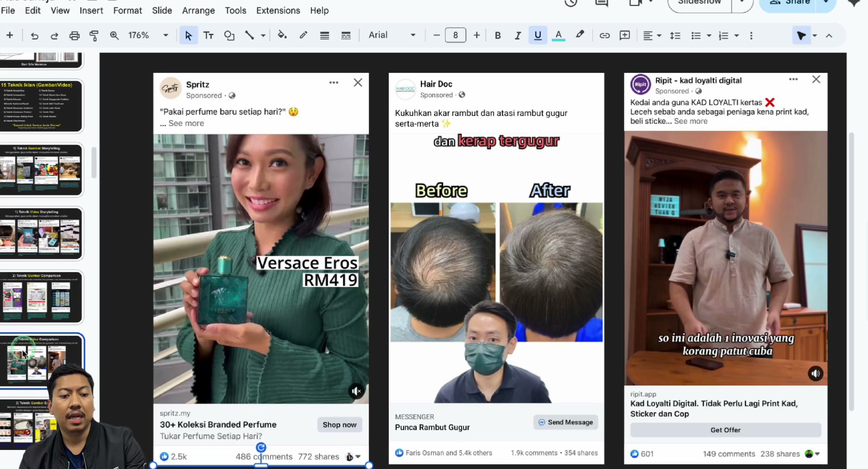Toggle Italic formatting

click(x=518, y=36)
